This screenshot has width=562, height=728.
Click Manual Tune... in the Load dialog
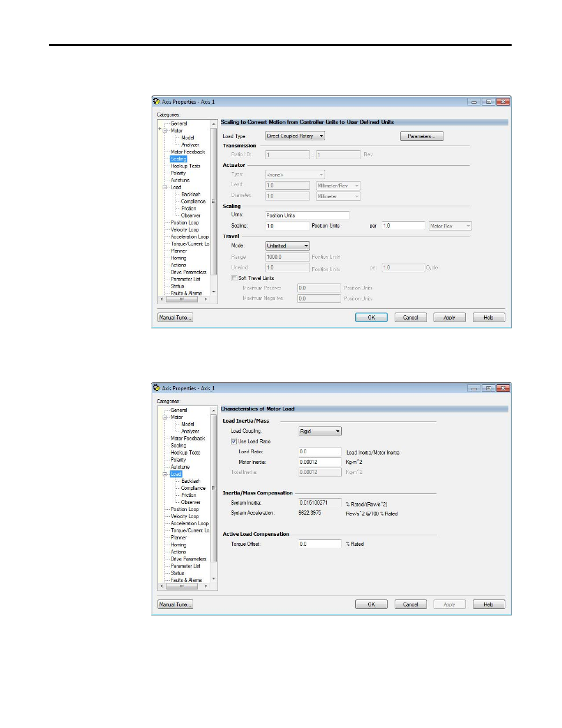175,604
